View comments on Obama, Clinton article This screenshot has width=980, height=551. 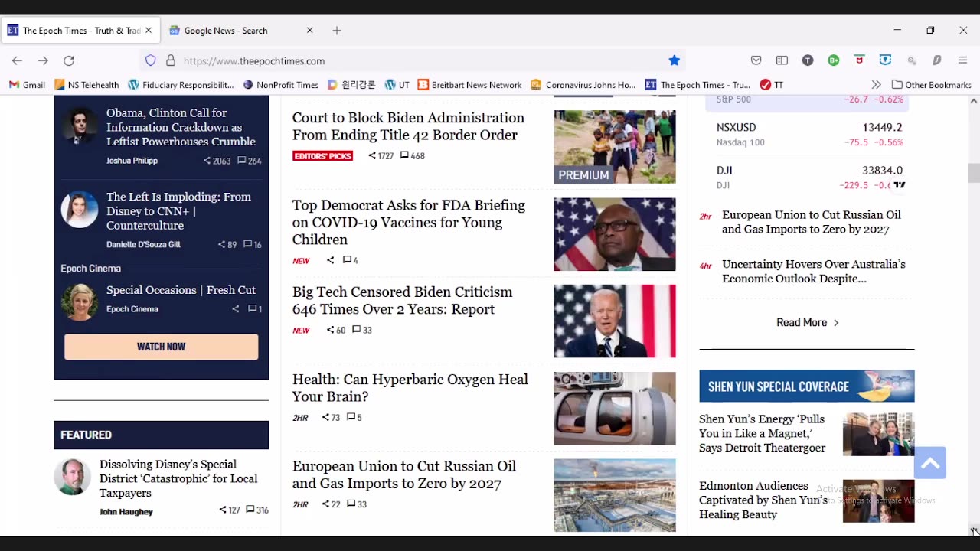(x=250, y=161)
